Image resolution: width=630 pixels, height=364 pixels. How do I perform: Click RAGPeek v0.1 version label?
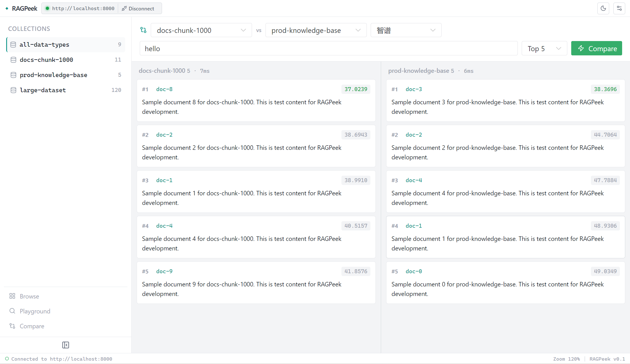click(x=607, y=359)
